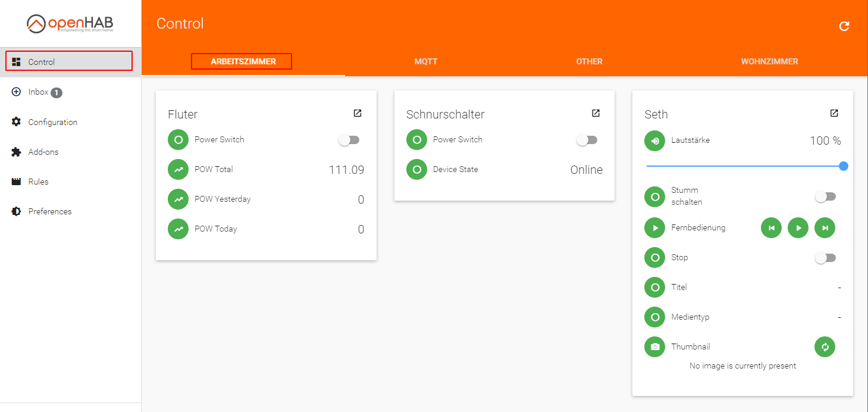Click the Titel green icon
Viewport: 868px width, 412px height.
(655, 288)
